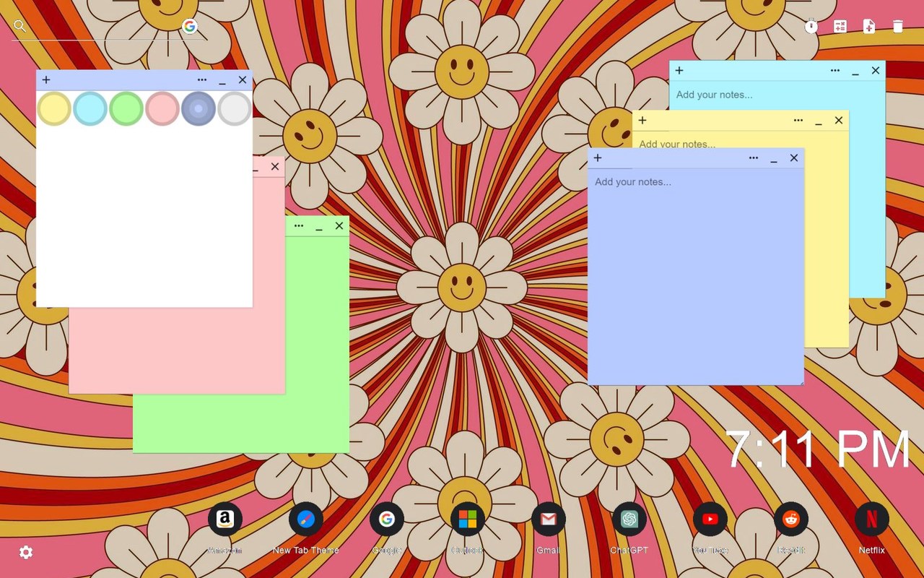The width and height of the screenshot is (924, 578).
Task: Click the magnifying glass search icon
Action: 19,26
